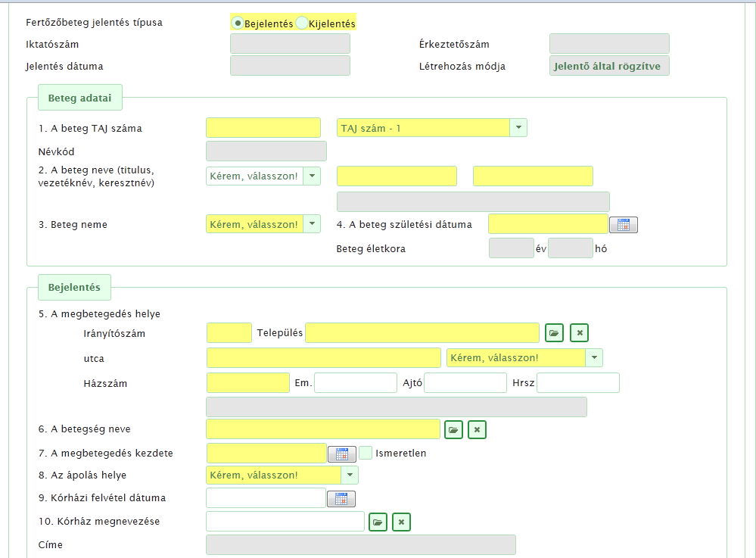Click the Em. input field

[x=356, y=383]
